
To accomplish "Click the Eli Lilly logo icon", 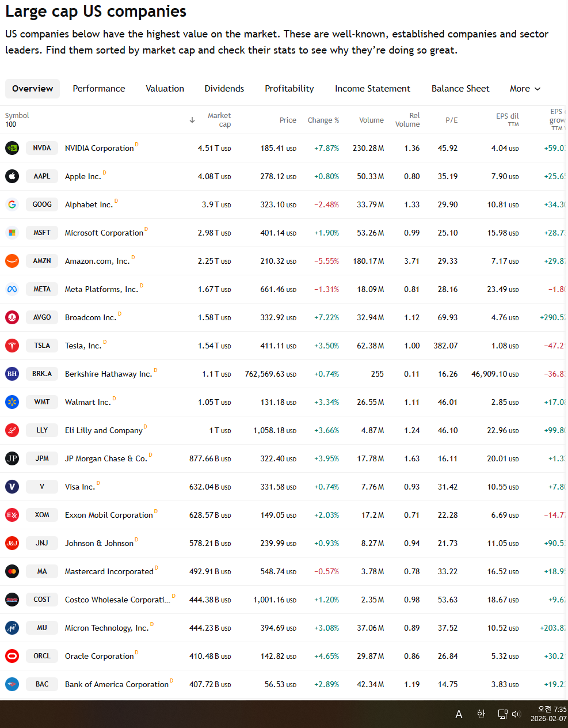I will [12, 430].
